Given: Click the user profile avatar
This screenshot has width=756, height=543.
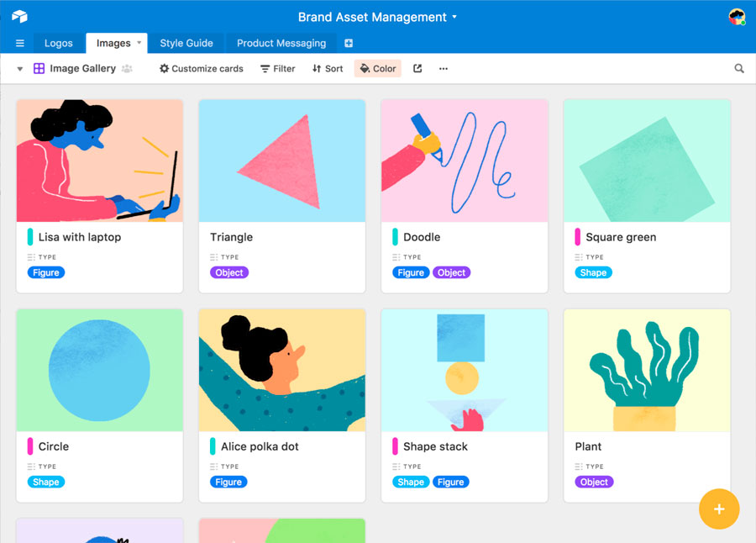Looking at the screenshot, I should 737,17.
